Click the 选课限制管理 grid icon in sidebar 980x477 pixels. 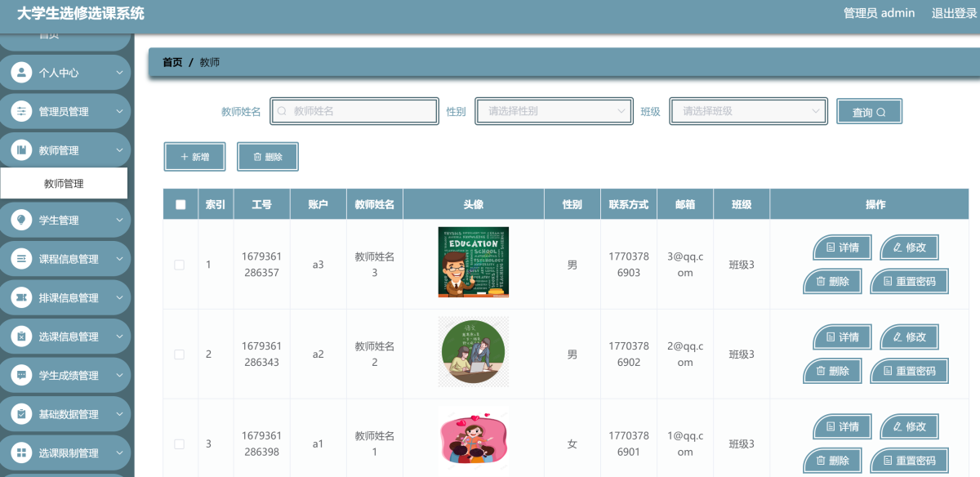point(21,453)
